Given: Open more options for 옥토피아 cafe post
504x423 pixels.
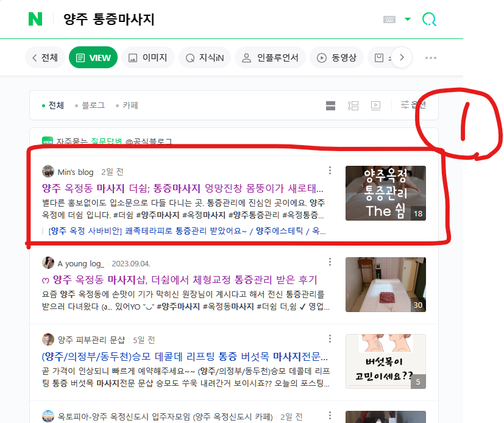Looking at the screenshot, I should (330, 415).
